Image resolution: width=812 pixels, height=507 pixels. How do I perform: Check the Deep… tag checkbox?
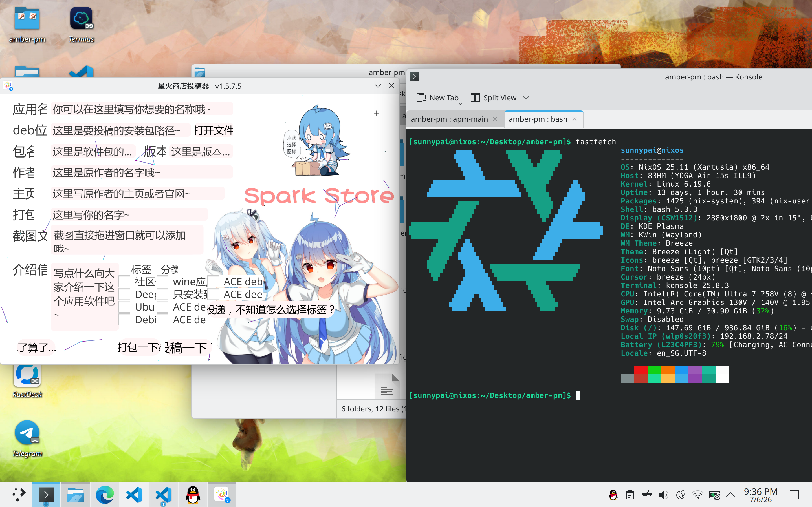tap(124, 294)
